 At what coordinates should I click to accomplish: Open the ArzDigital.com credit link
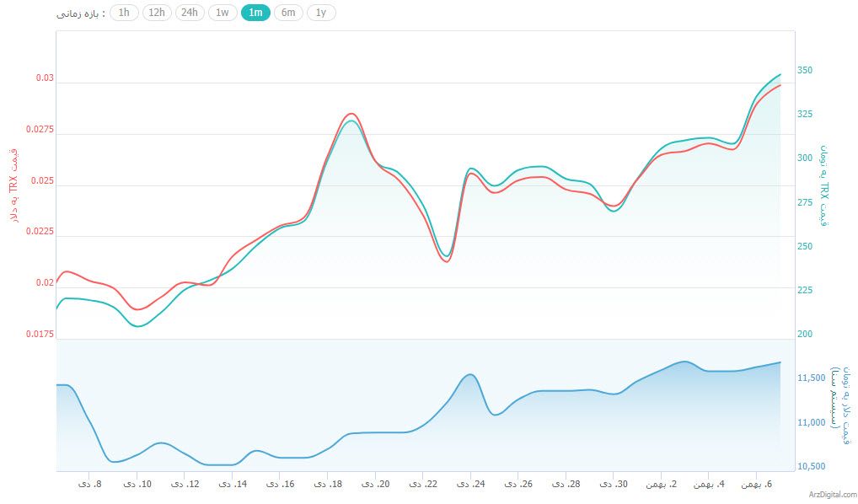pos(831,495)
